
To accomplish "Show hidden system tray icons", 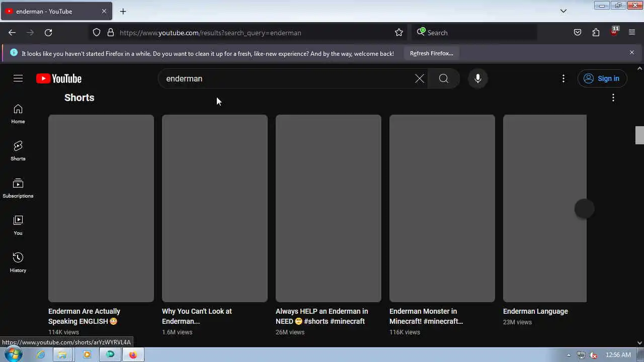I will 569,355.
